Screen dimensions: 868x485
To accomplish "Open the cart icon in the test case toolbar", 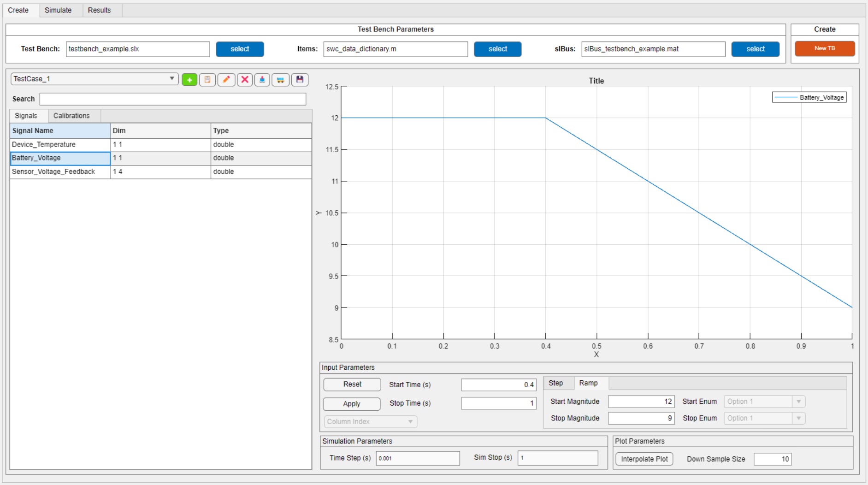I will (x=282, y=79).
